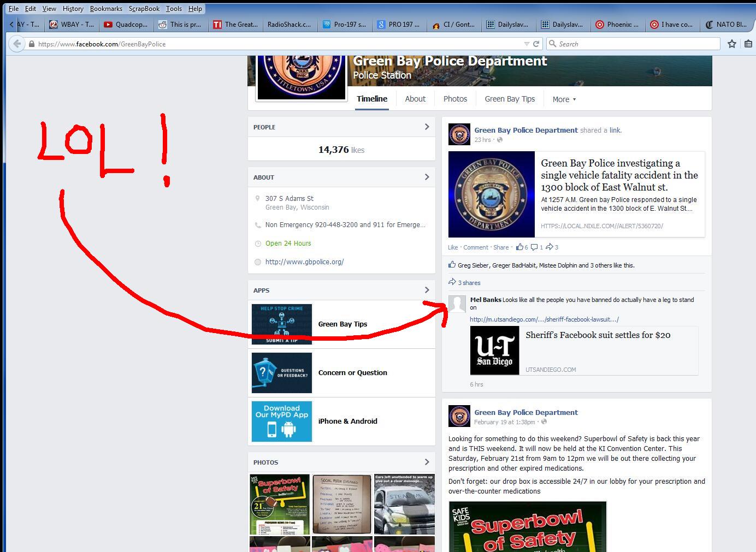
Task: Click the browser back button
Action: click(x=17, y=44)
